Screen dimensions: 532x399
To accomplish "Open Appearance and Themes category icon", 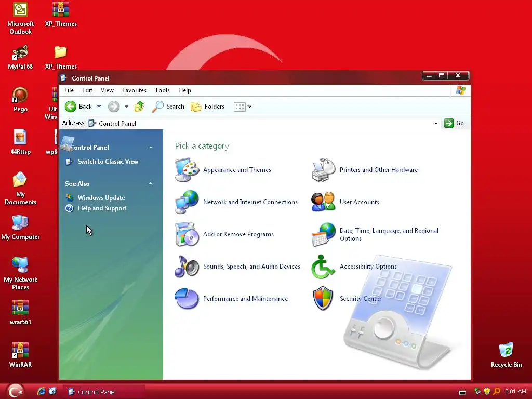I will point(187,170).
